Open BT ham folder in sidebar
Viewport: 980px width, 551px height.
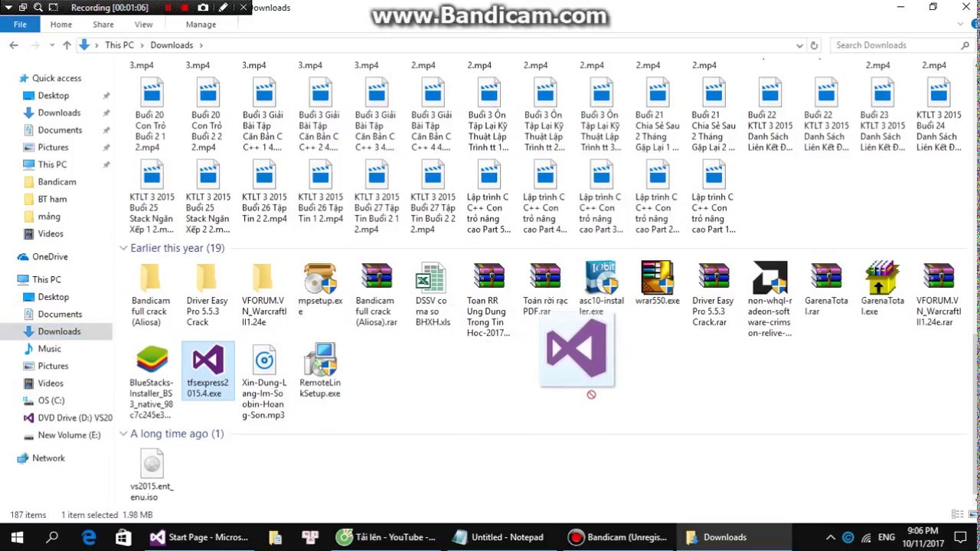(52, 199)
